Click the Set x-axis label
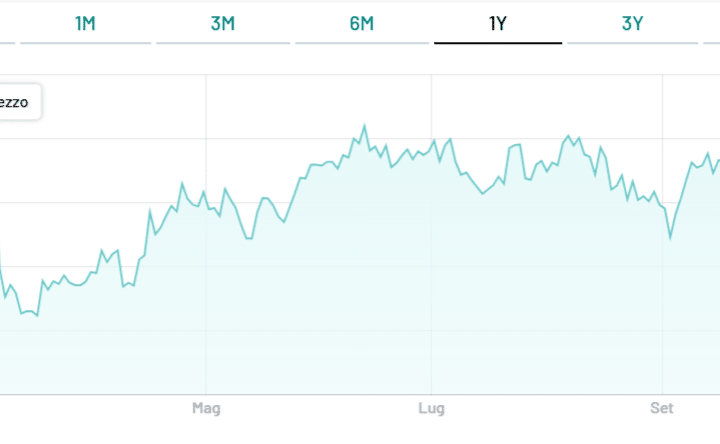Viewport: 720px width, 444px height. coord(661,408)
